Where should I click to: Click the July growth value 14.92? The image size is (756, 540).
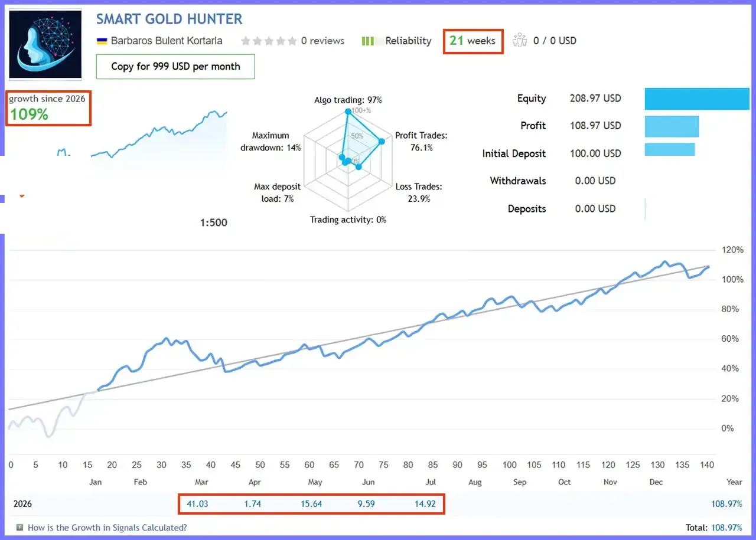pyautogui.click(x=425, y=504)
